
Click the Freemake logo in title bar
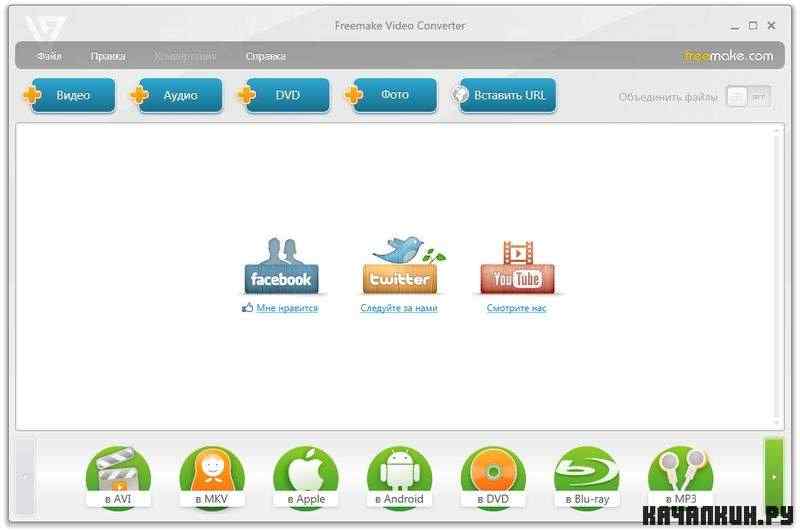[45, 28]
